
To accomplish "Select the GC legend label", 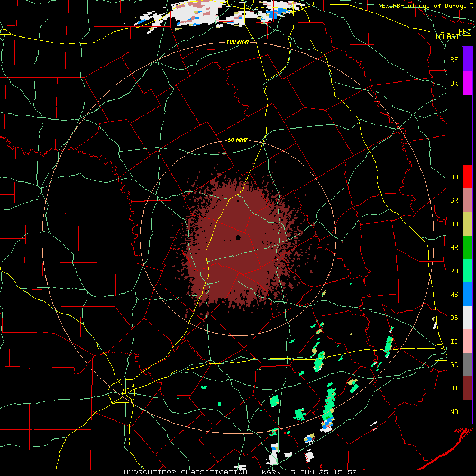I will (x=454, y=364).
